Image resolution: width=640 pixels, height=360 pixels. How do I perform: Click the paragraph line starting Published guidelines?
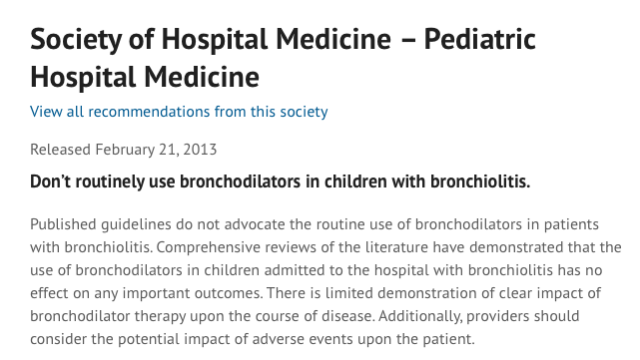(x=314, y=224)
